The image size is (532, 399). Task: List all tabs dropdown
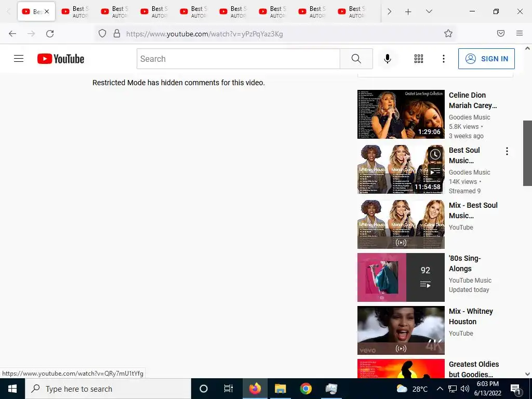(429, 11)
